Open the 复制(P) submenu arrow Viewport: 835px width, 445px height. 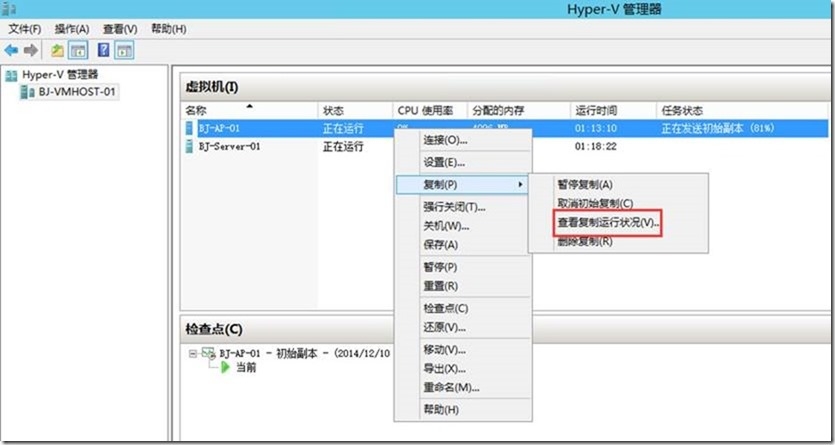tap(520, 185)
